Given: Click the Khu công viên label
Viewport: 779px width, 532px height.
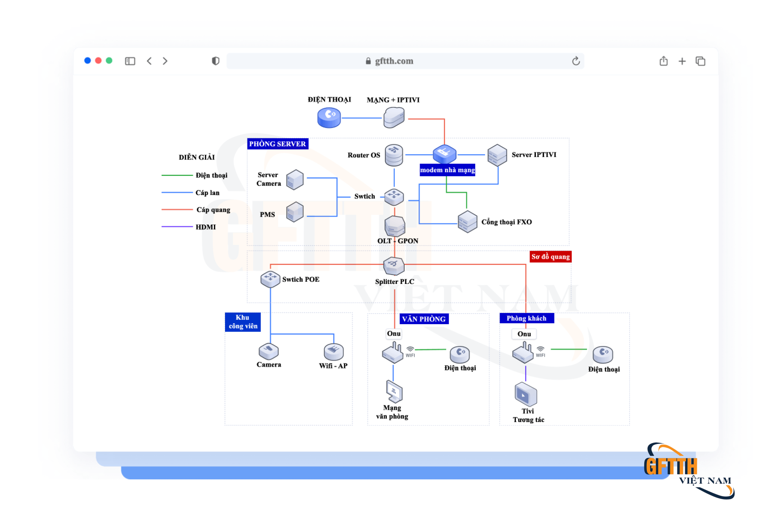Looking at the screenshot, I should click(243, 322).
